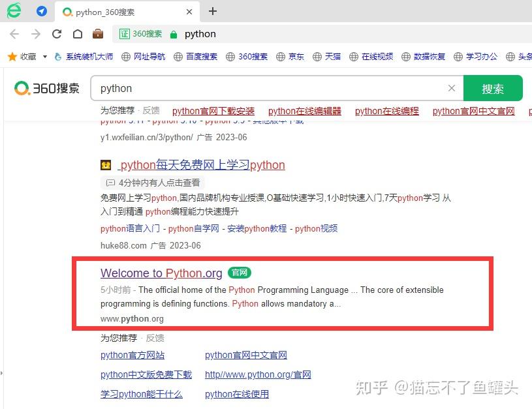This screenshot has height=409, width=532.
Task: Open 学习办公 bookmark
Action: [x=475, y=57]
